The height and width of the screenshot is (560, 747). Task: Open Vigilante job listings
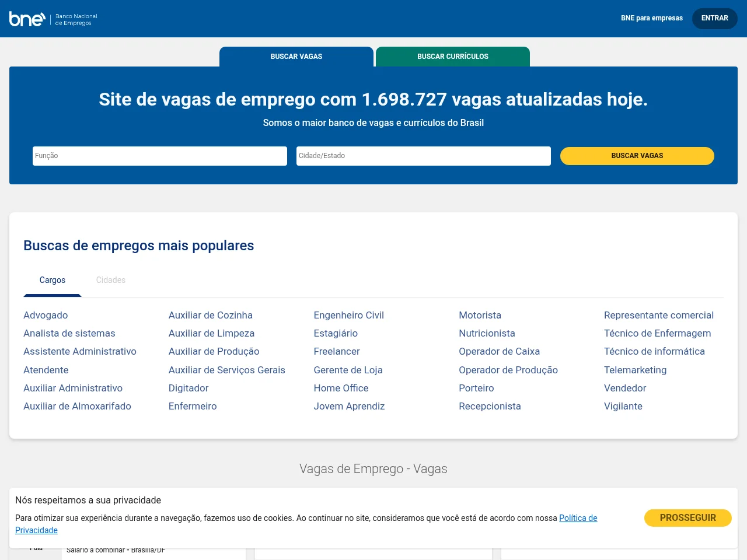623,406
